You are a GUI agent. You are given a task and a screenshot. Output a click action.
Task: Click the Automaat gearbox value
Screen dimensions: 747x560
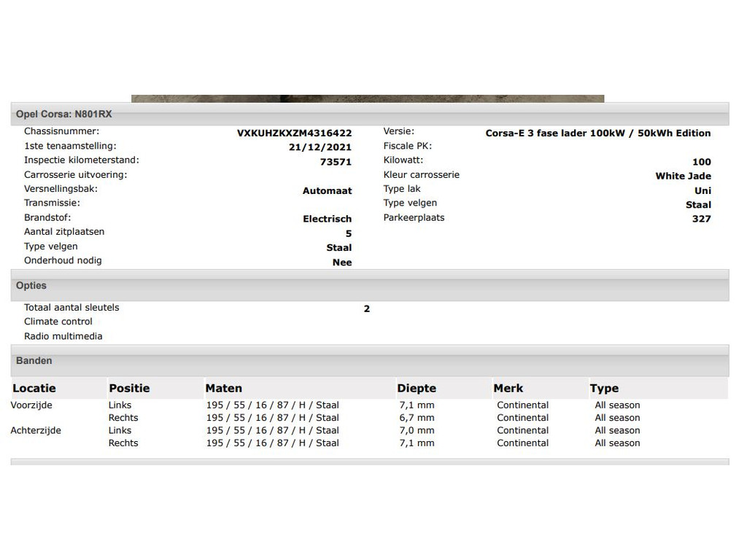[328, 190]
